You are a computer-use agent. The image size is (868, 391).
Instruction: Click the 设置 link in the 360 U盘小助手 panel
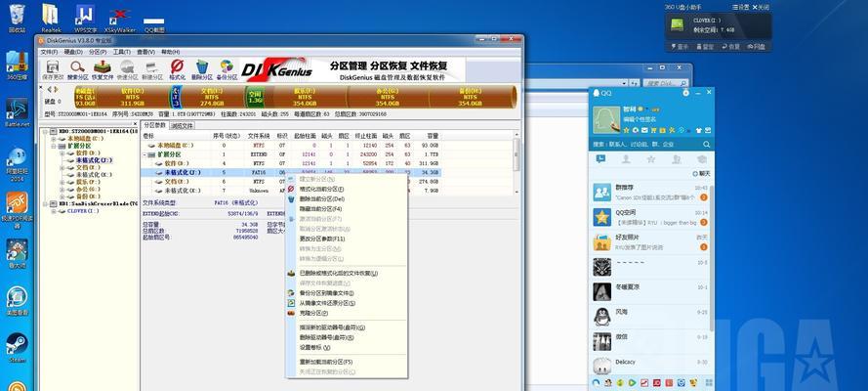741,7
